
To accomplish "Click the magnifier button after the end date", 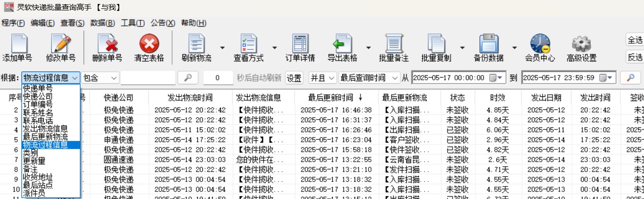I will 631,78.
